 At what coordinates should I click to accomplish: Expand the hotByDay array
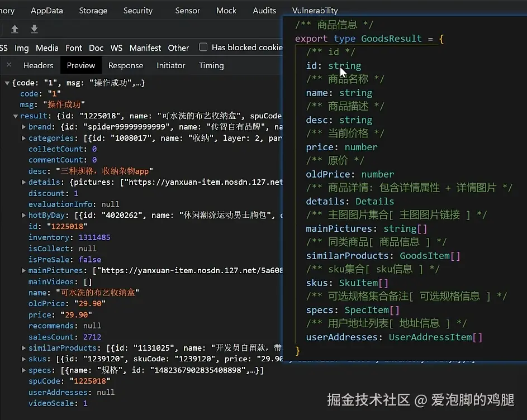click(23, 215)
